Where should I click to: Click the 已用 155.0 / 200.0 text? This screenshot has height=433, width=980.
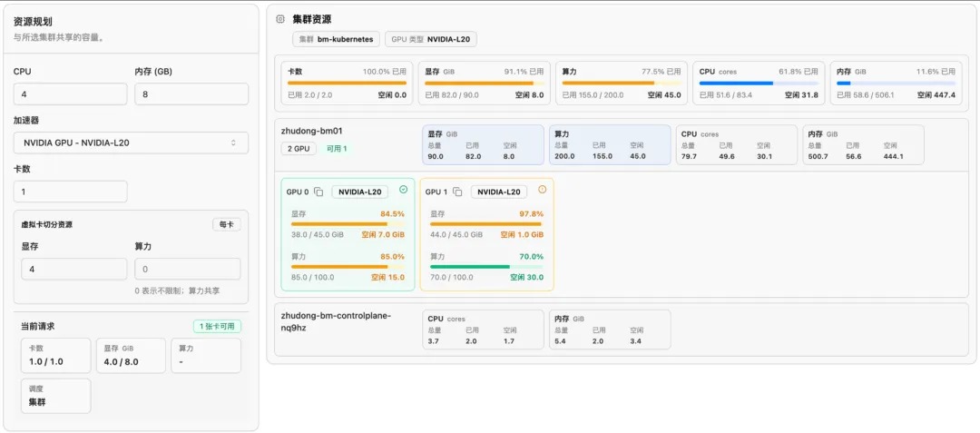coord(593,95)
